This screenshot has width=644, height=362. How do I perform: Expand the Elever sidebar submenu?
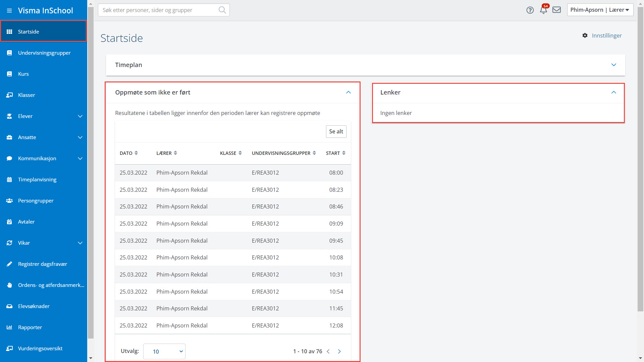(x=80, y=116)
